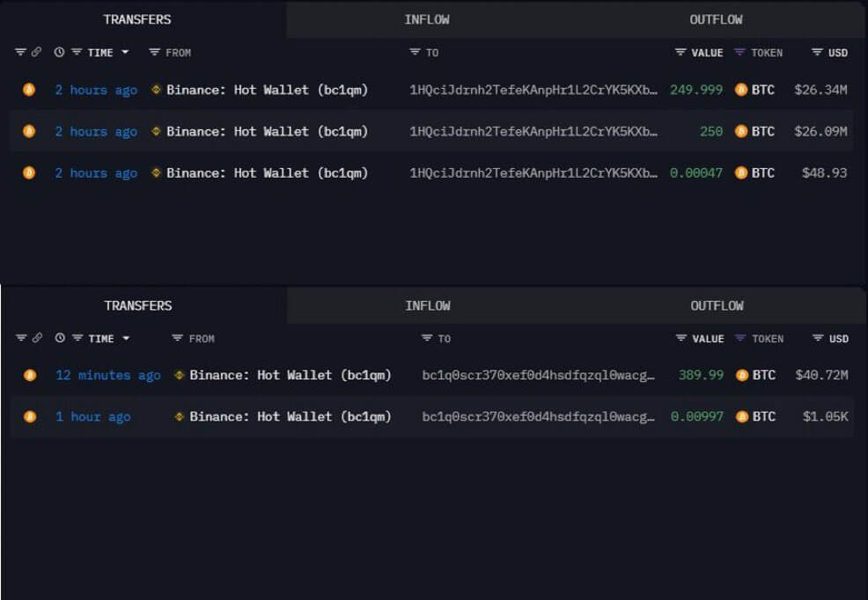Expand TIME sort dropdown in top panel
The width and height of the screenshot is (868, 600).
(125, 52)
